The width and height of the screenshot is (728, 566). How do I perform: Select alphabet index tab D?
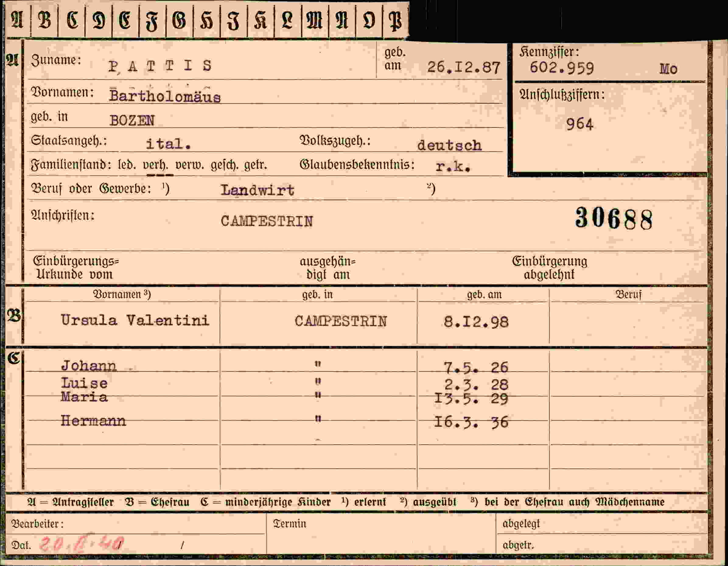click(x=99, y=20)
